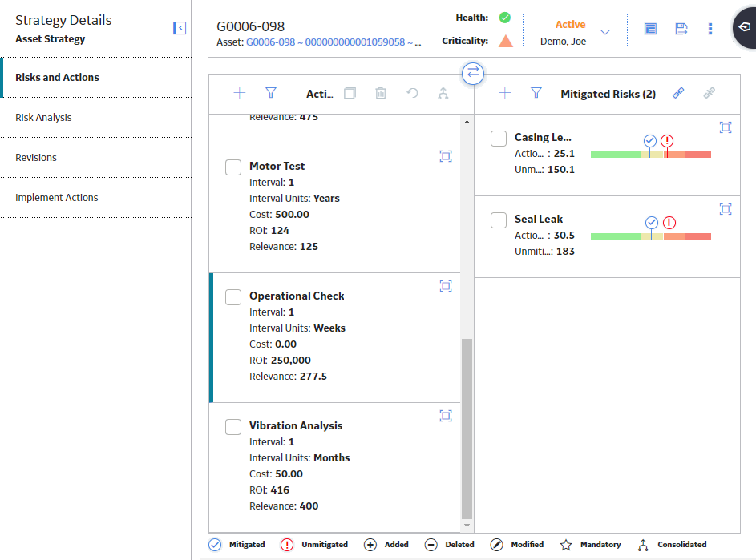756x560 pixels.
Task: Open the Motor Test action title
Action: coord(277,167)
